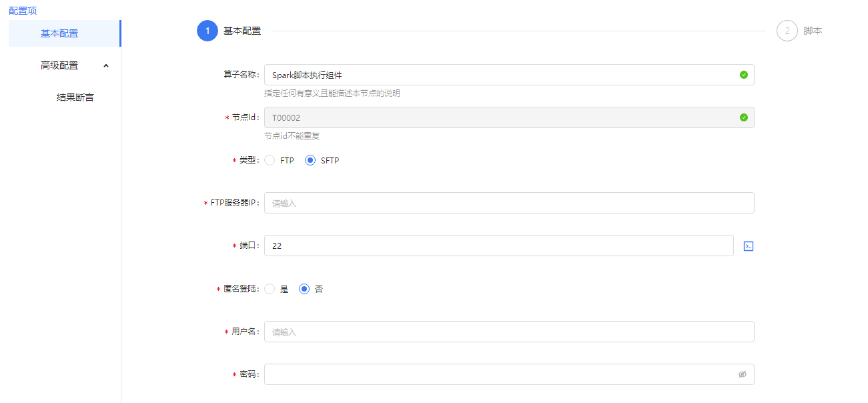Viewport: 868px width, 403px height.
Task: Click green check icon in 节点Id field
Action: (744, 117)
